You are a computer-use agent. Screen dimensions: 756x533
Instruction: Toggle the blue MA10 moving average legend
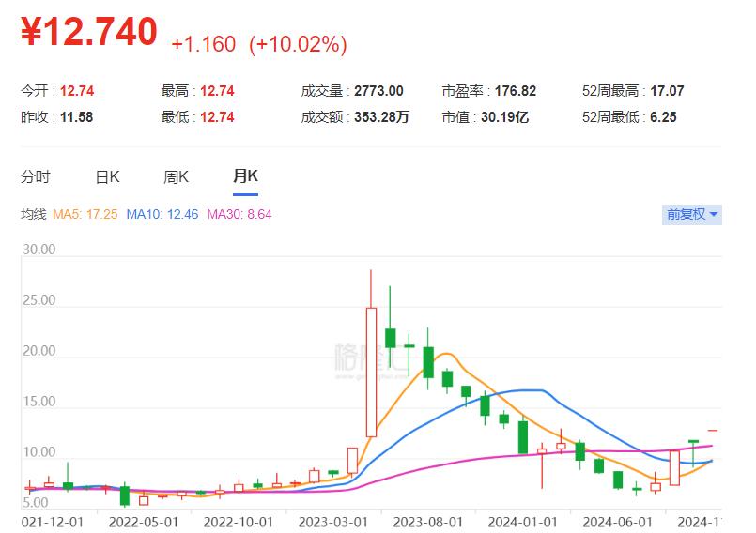point(162,215)
